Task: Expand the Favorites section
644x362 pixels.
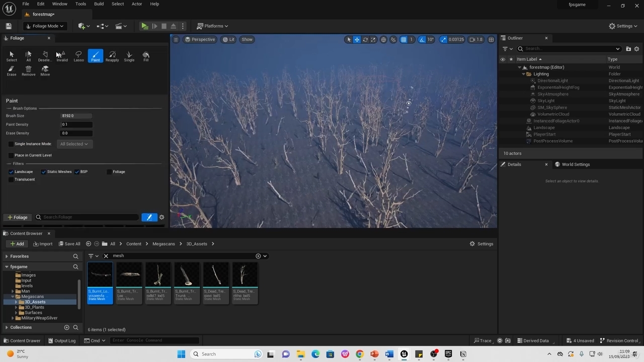Action: tap(7, 256)
